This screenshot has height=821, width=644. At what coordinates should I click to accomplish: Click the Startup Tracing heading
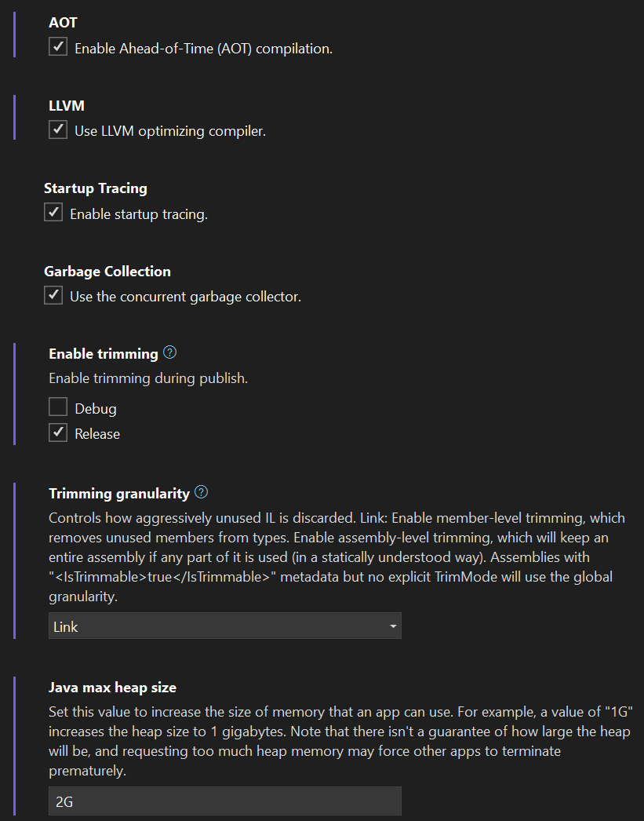pos(96,188)
